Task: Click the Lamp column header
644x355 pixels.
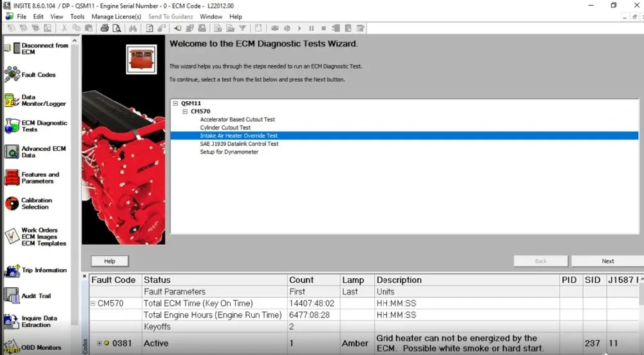Action: tap(357, 280)
